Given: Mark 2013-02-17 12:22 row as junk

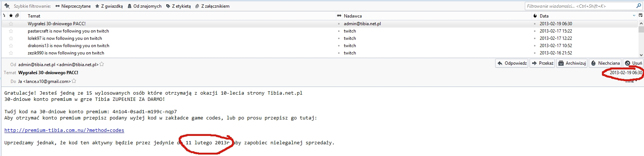Looking at the screenshot, I should coord(535,38).
